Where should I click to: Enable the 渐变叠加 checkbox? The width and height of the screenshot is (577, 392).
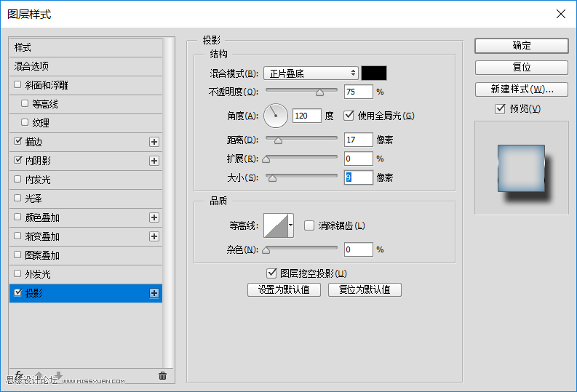point(17,236)
